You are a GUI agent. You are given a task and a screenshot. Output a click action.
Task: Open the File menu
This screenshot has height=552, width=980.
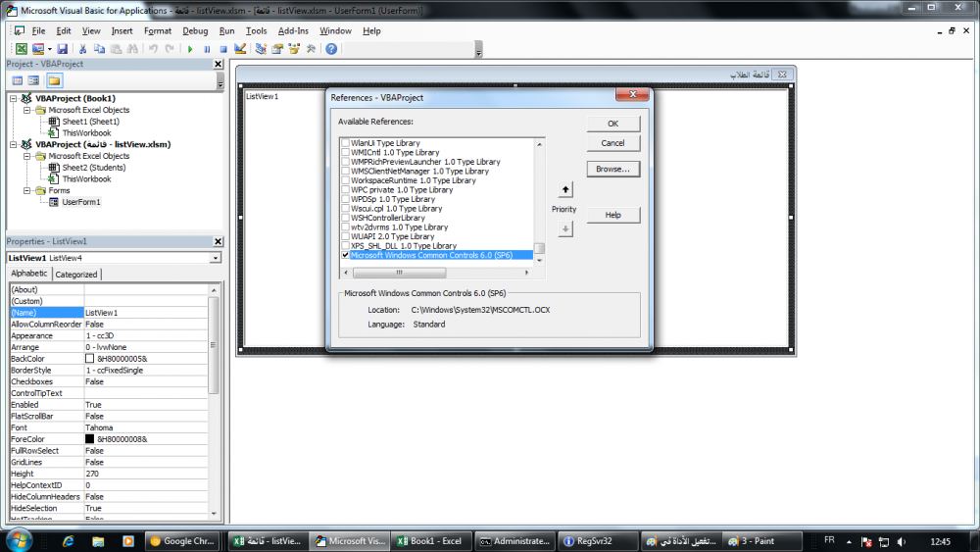tap(38, 30)
